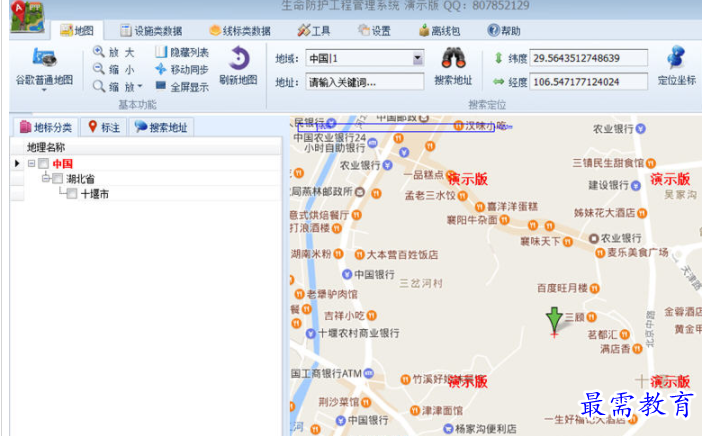Open the 地域 region dropdown
This screenshot has height=436, width=702.
tap(417, 58)
